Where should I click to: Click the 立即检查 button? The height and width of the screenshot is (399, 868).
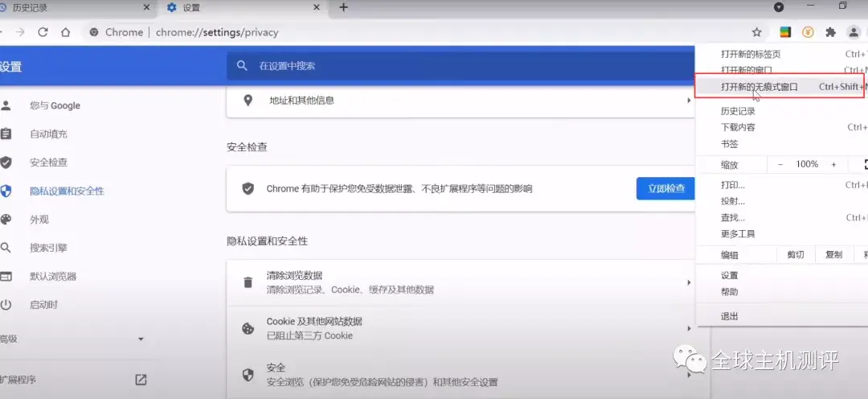tap(665, 188)
